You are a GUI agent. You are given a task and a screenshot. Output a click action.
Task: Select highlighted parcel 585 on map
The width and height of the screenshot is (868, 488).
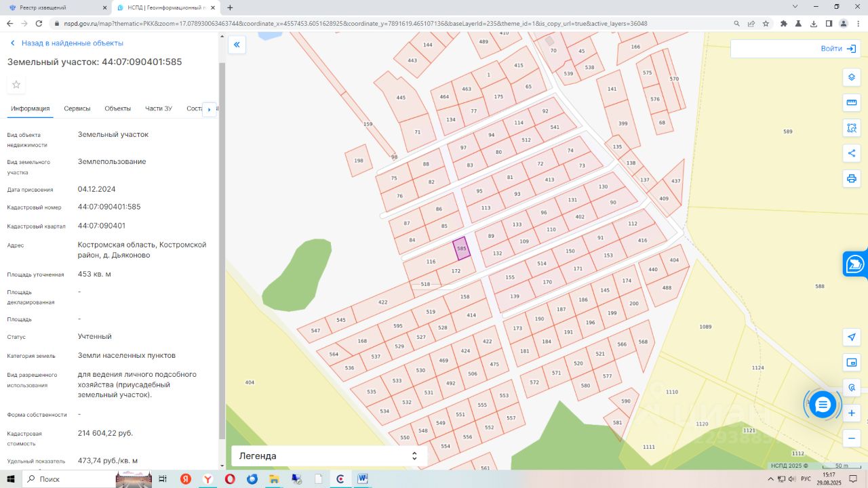point(461,249)
